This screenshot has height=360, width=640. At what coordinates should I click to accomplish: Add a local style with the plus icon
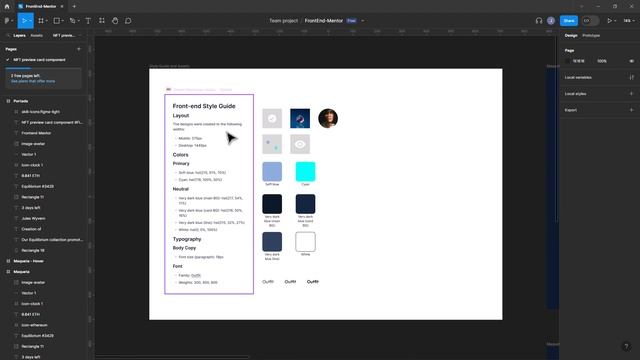631,93
